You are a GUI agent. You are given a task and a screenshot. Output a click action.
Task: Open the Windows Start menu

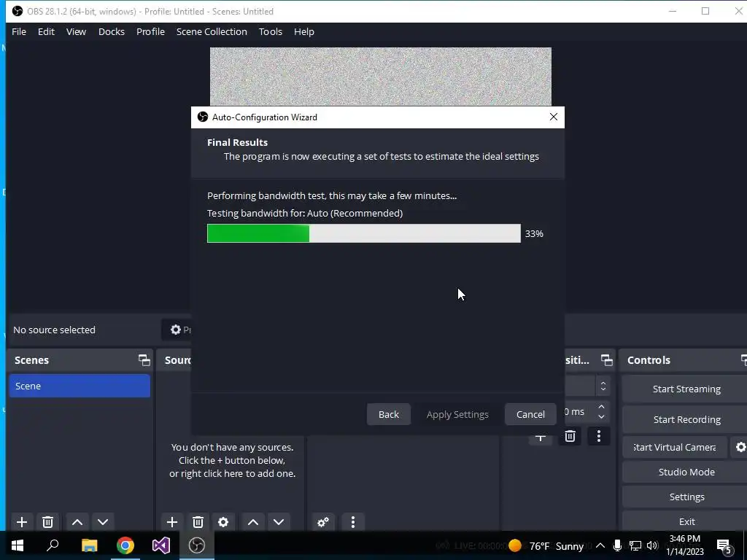point(18,545)
